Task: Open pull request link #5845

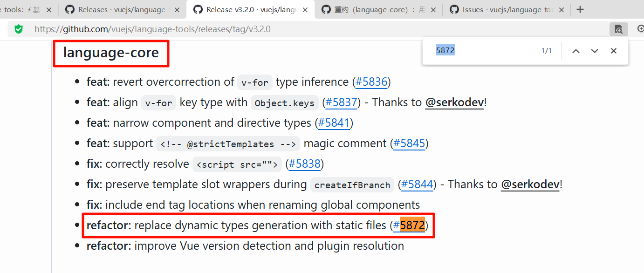Action: click(409, 143)
